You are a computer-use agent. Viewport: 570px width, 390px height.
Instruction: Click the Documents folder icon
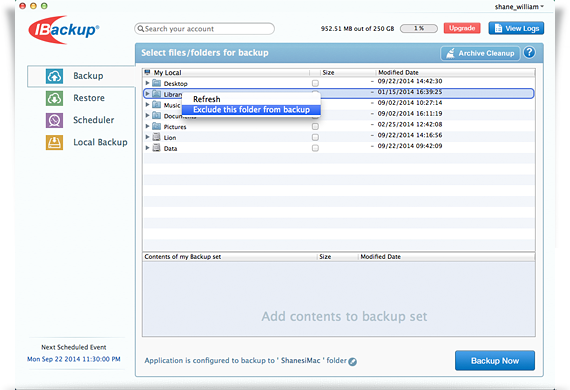[156, 116]
